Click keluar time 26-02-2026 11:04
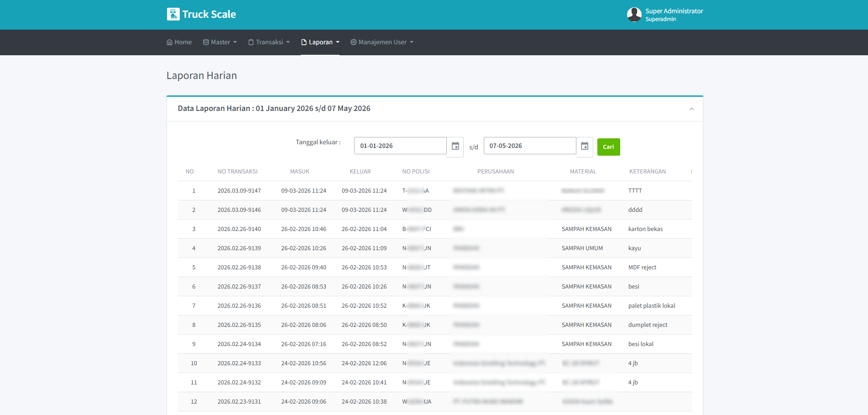This screenshot has width=868, height=415. point(364,229)
